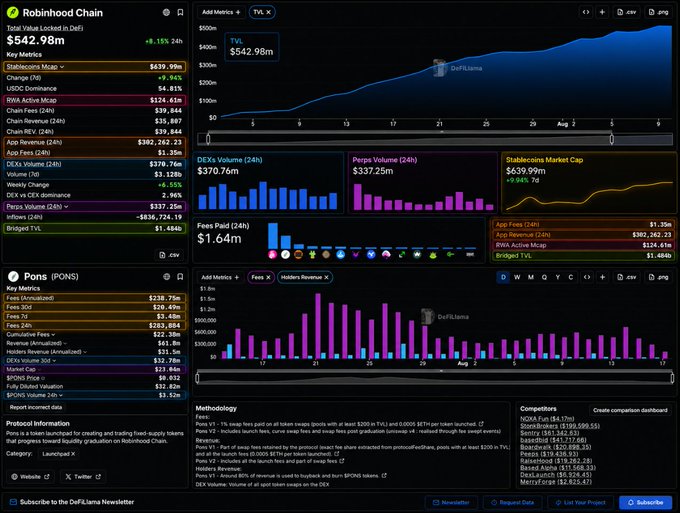Expand Holders Revenue (Annualized) row
Viewport: 680px width, 513px height.
(x=85, y=352)
